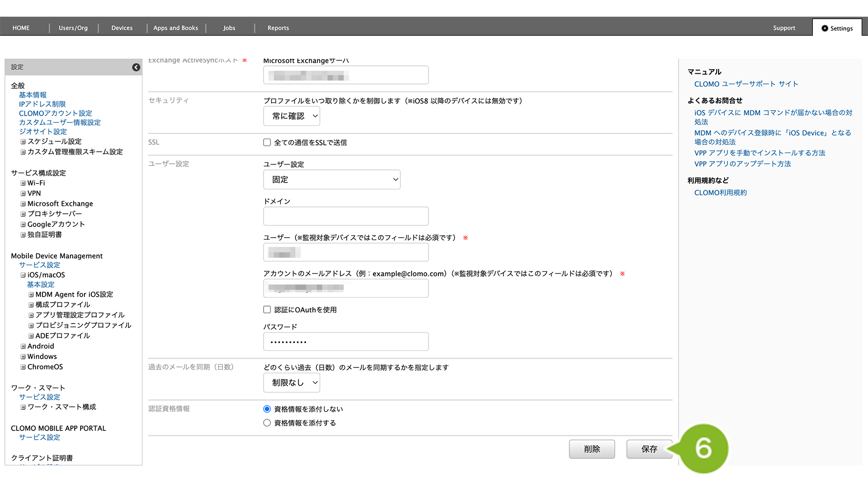Open the ユーザー設定 固定 dropdown
868x488 pixels.
[331, 180]
